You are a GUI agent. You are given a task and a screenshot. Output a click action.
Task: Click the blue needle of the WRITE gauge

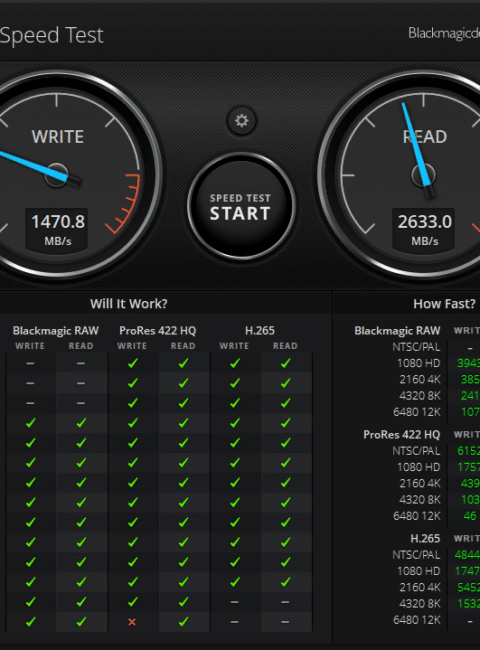click(33, 166)
